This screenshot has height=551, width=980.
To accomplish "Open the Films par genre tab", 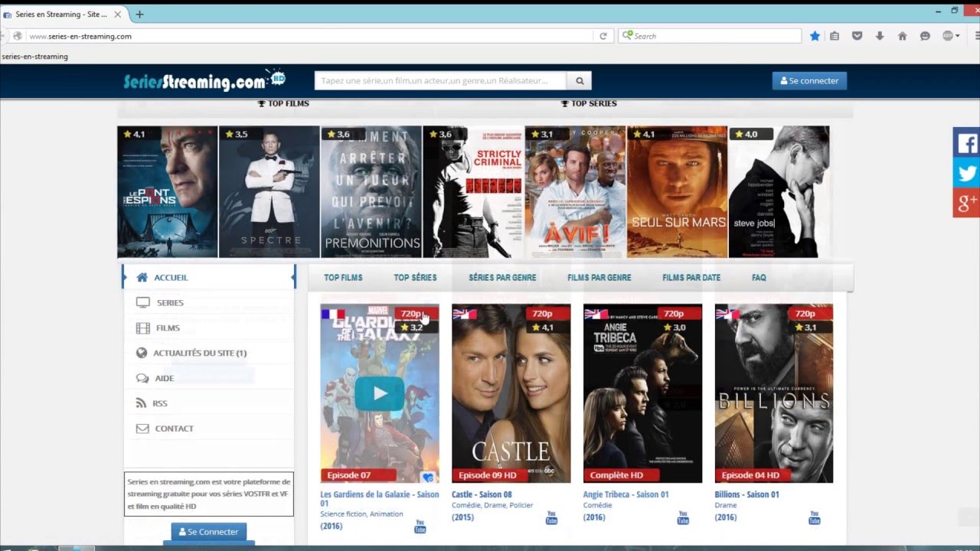I will [x=599, y=278].
